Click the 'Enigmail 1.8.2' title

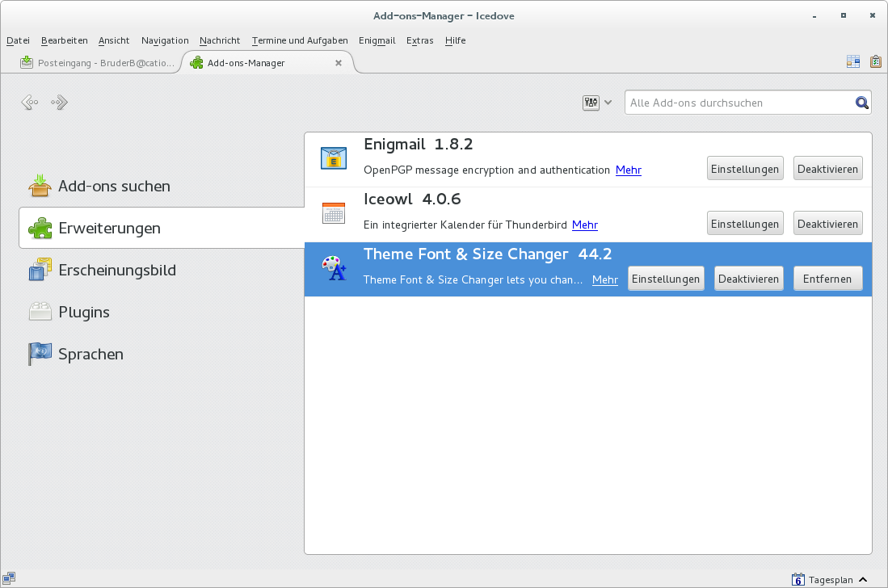click(x=418, y=145)
